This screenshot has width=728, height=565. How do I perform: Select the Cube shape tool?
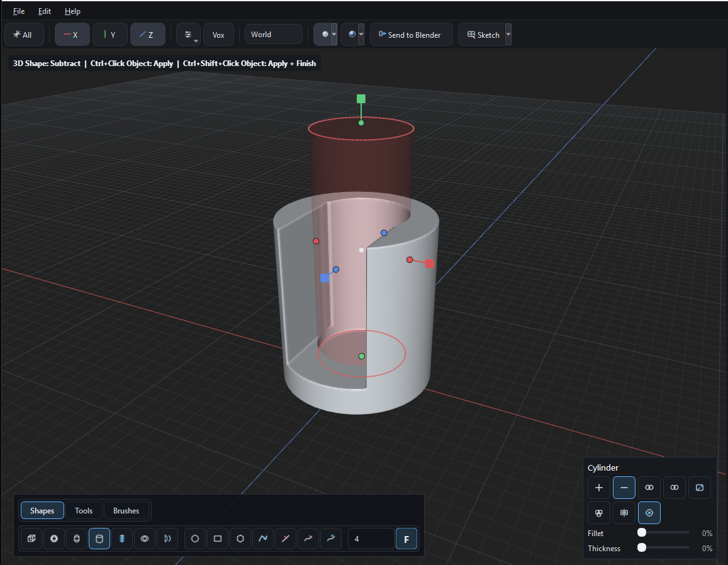click(x=31, y=539)
